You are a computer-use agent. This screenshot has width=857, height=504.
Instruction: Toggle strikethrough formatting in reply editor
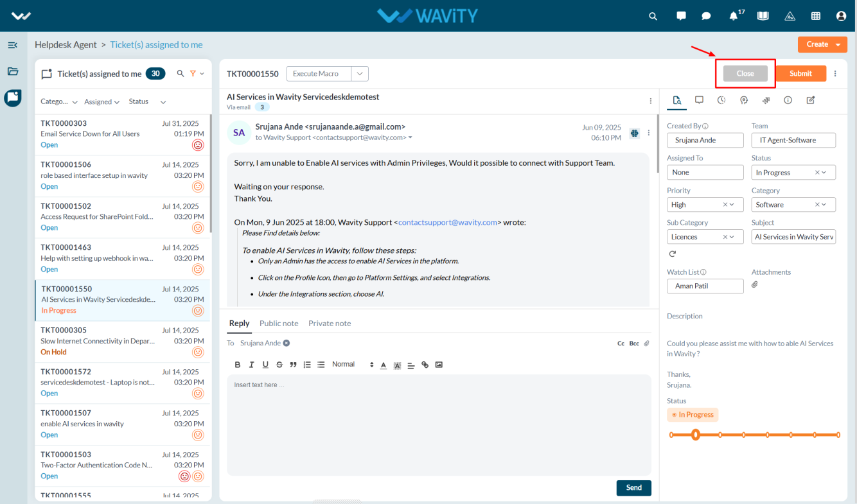(x=279, y=365)
